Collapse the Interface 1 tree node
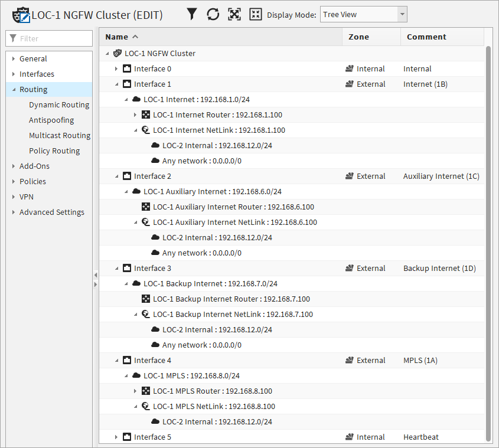Image resolution: width=499 pixels, height=448 pixels. tap(116, 84)
